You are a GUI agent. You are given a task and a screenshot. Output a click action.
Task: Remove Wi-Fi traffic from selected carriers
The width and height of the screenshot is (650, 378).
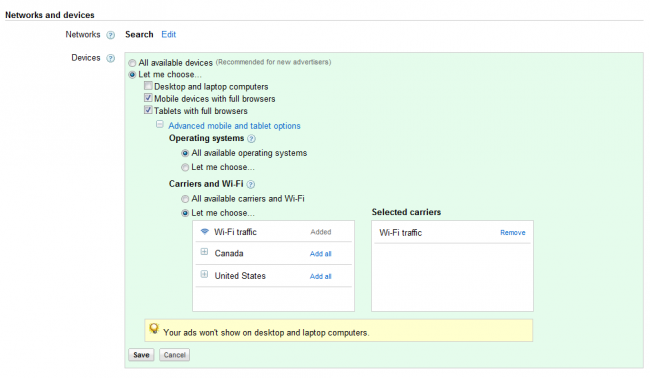[x=513, y=233]
